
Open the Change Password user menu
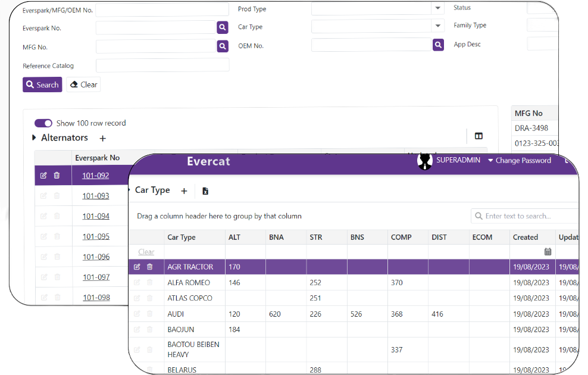519,161
